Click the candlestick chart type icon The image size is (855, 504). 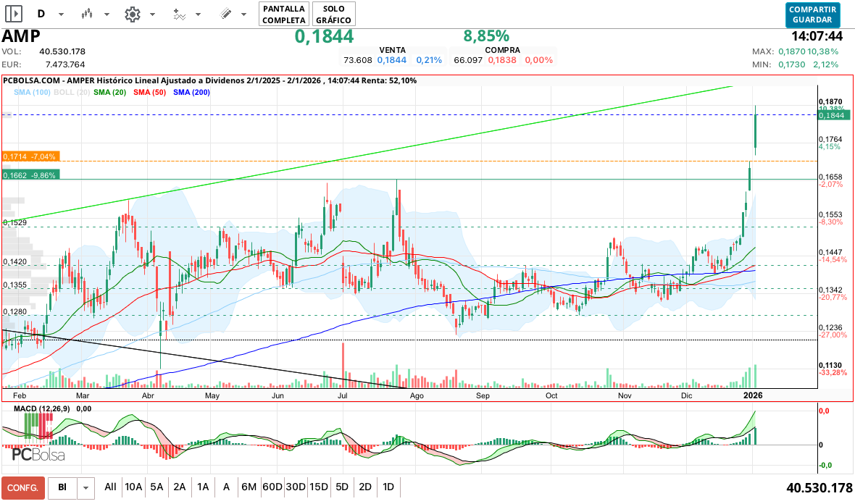pos(88,14)
